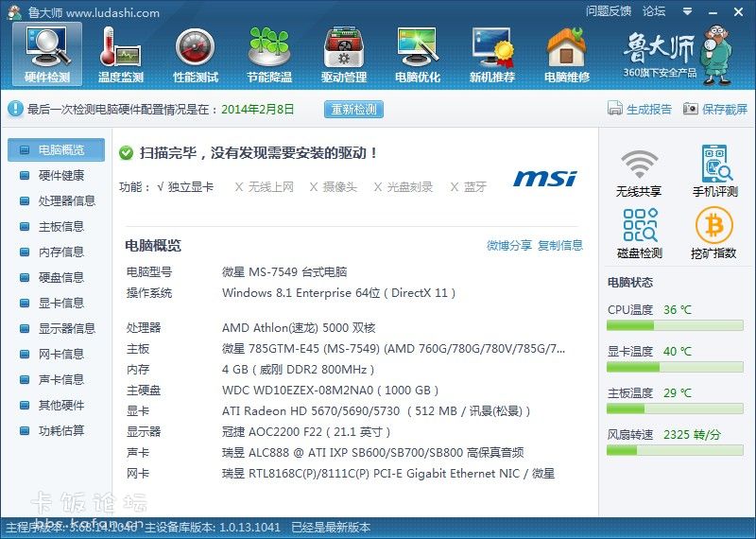Click the 显卡温度 progress bar
Viewport: 756px width, 539px height.
coord(675,368)
